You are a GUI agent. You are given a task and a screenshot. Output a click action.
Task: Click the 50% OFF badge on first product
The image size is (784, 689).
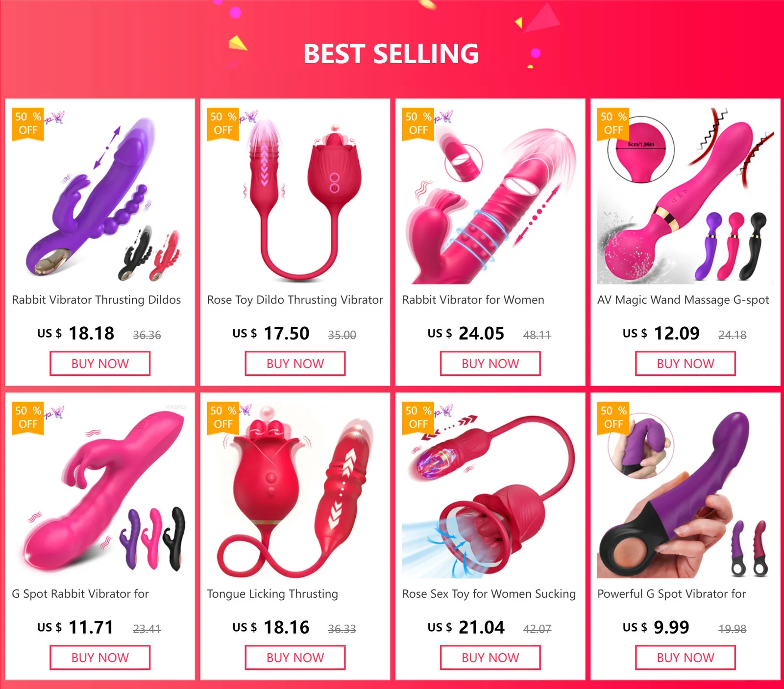pyautogui.click(x=28, y=124)
